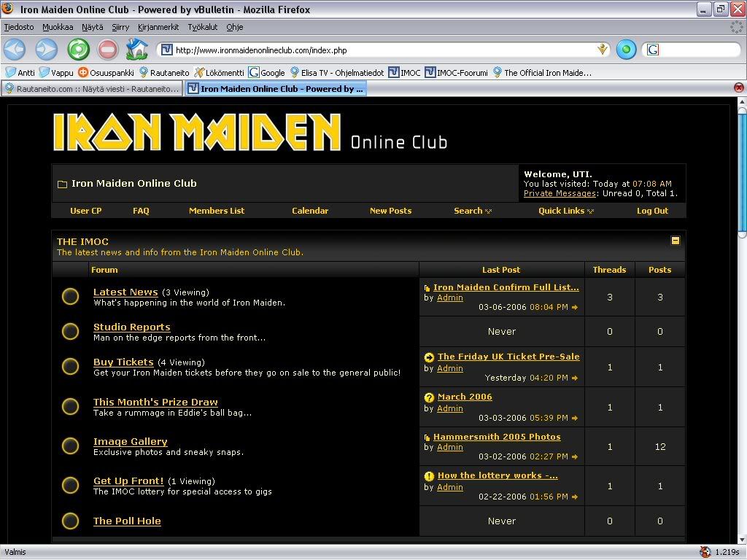Open the Ohje menu

[x=235, y=27]
